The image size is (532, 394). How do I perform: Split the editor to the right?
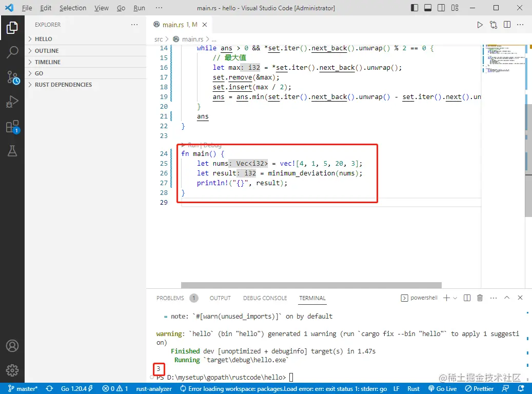(x=507, y=25)
